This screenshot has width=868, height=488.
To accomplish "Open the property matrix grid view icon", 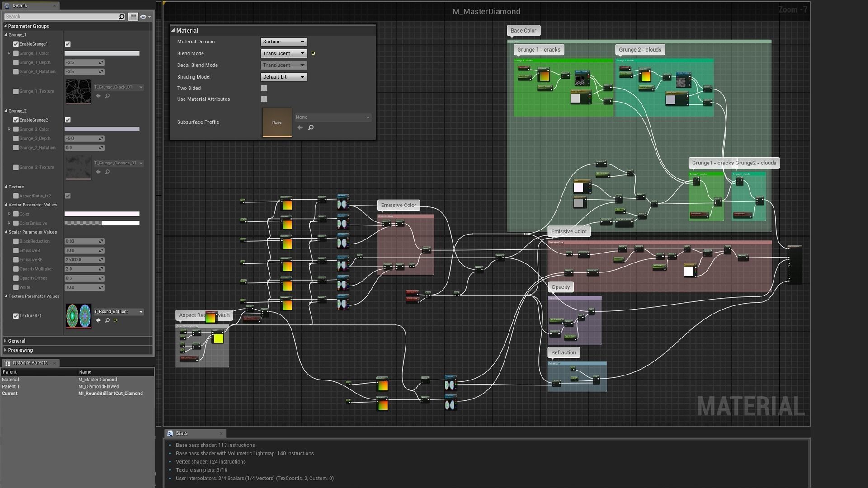I will coord(133,17).
